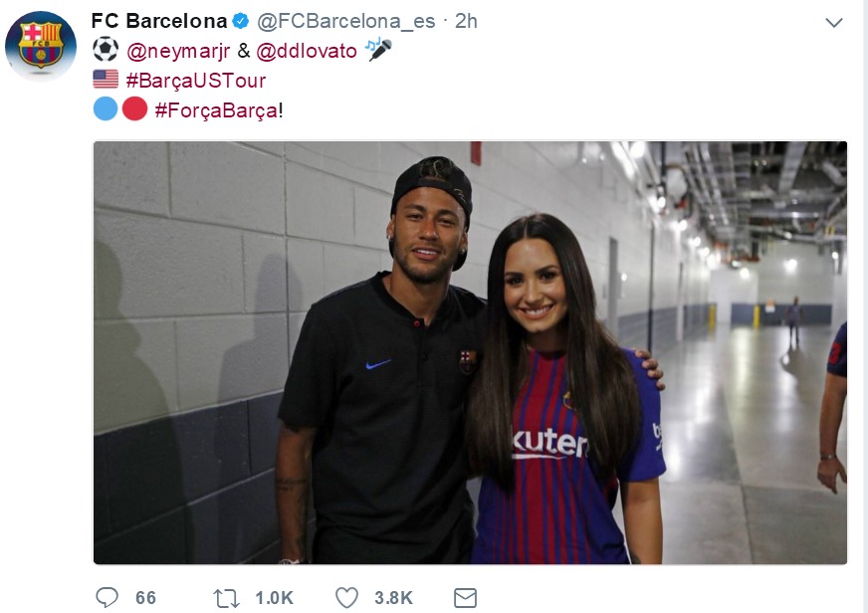868x613 pixels.
Task: Open the attached tweet photo
Action: pyautogui.click(x=470, y=352)
